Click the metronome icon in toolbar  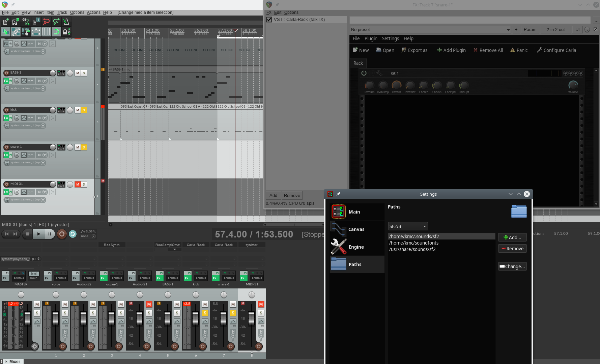click(x=66, y=22)
